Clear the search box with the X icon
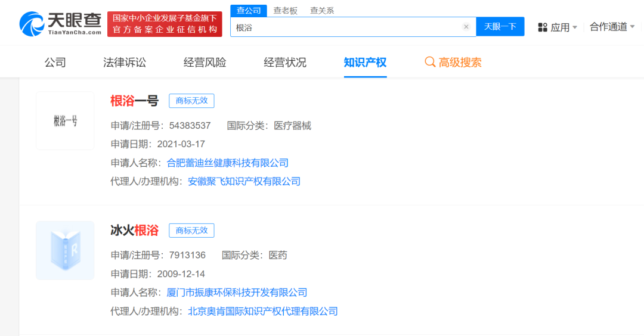The image size is (644, 336). [x=466, y=27]
